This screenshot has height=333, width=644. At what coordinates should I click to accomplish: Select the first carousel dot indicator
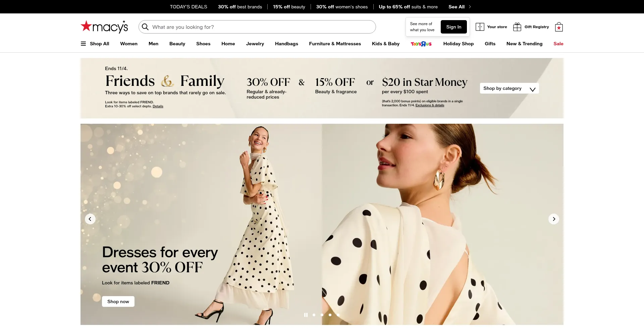pyautogui.click(x=314, y=315)
